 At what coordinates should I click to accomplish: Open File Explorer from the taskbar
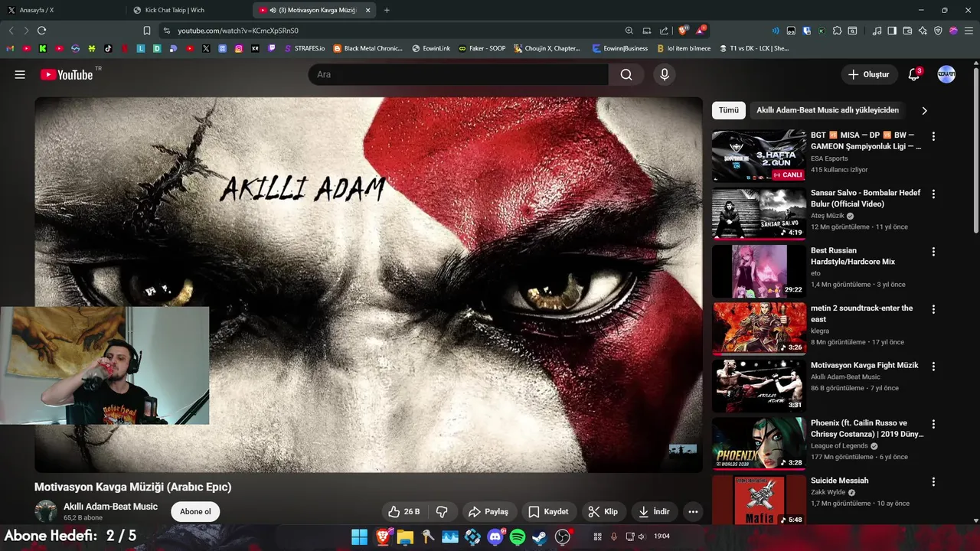pos(405,536)
